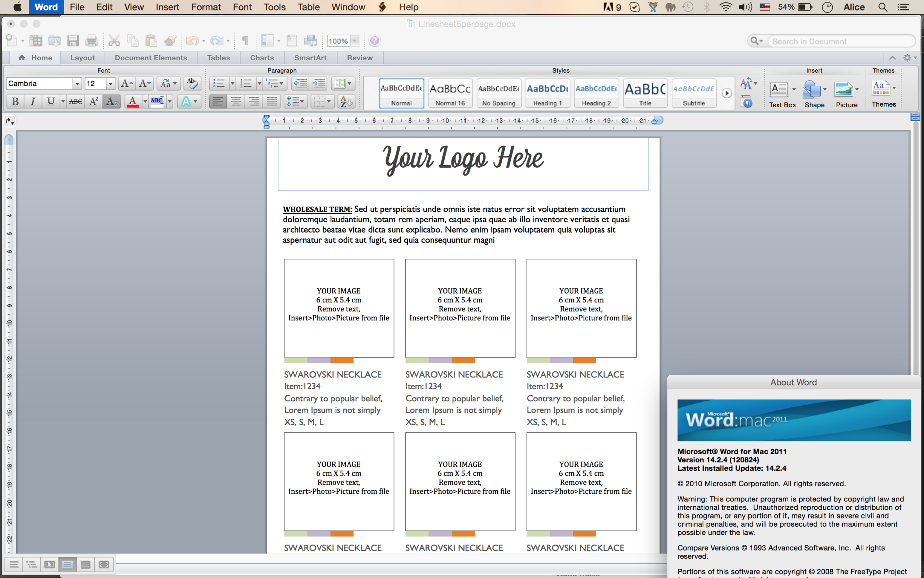Open the Table menu
Image resolution: width=924 pixels, height=578 pixels.
[309, 7]
